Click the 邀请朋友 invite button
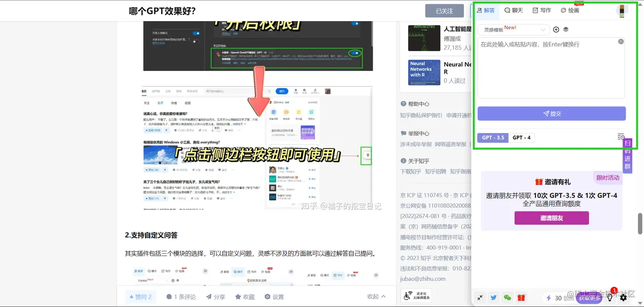 [552, 218]
